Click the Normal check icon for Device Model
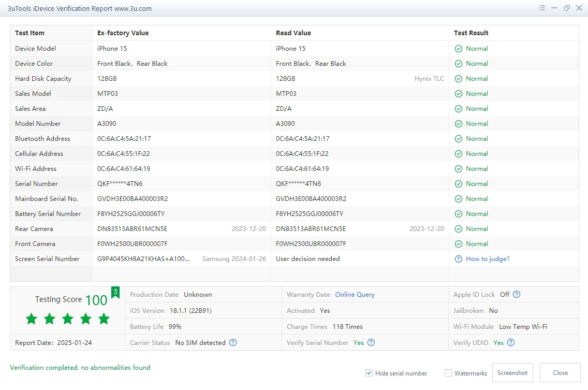The width and height of the screenshot is (588, 390). tap(458, 49)
